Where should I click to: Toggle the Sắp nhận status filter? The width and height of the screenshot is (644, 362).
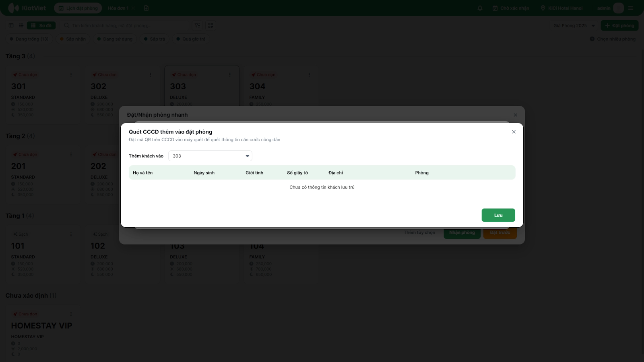[73, 39]
